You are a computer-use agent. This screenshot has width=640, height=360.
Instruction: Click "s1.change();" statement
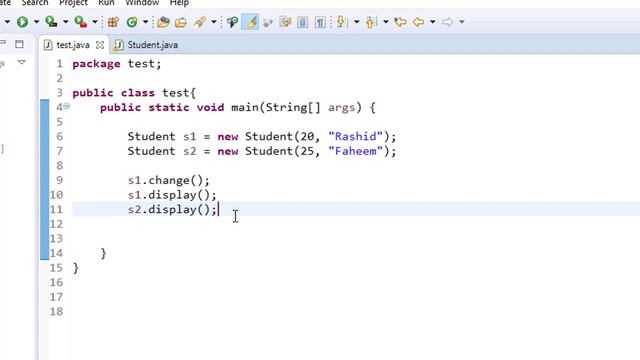point(169,180)
